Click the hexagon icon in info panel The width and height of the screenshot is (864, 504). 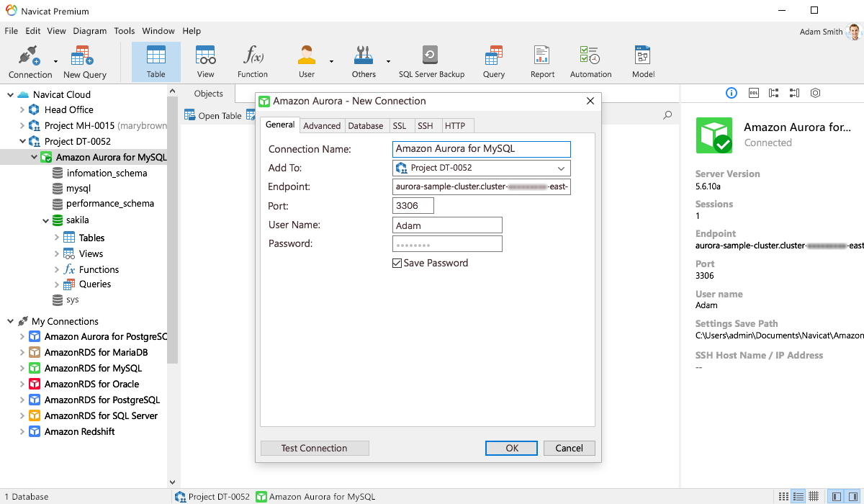815,93
